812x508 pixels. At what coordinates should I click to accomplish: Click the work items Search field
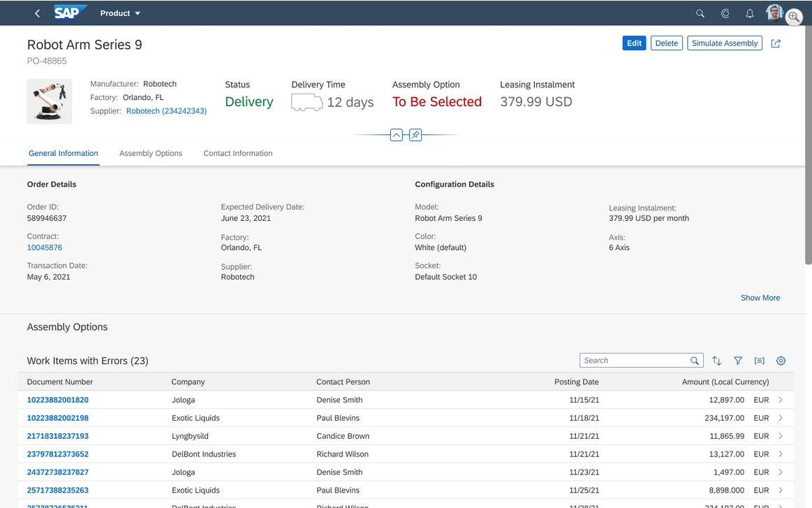tap(634, 361)
